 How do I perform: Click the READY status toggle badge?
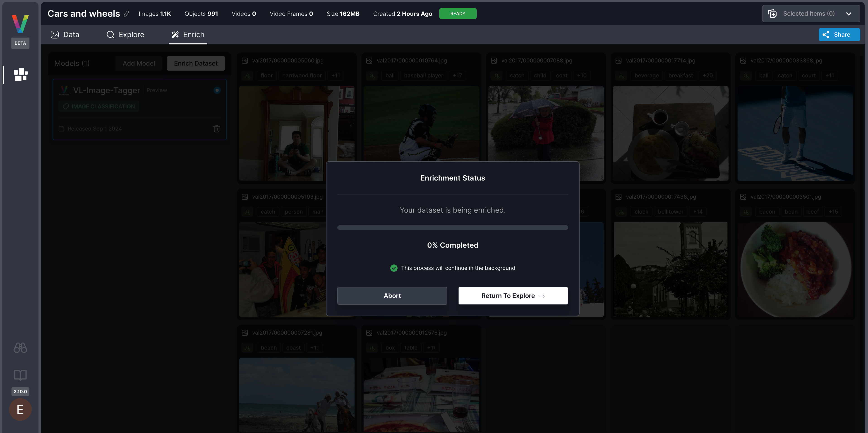(458, 13)
